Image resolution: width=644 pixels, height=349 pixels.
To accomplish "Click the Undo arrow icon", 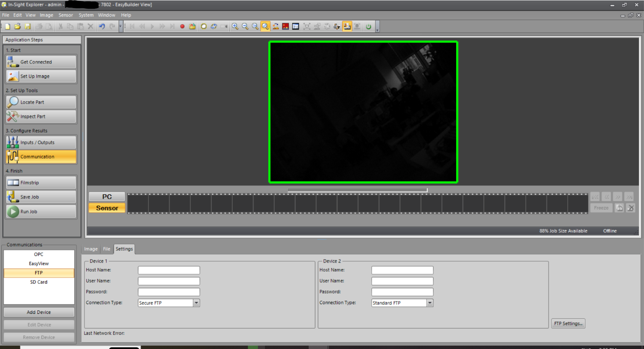I will (101, 26).
